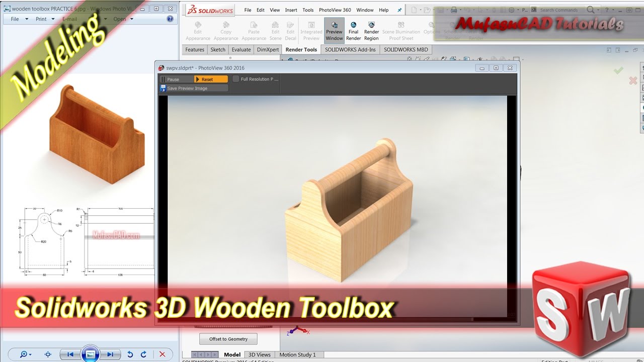Open the Insert menu

[x=291, y=10]
